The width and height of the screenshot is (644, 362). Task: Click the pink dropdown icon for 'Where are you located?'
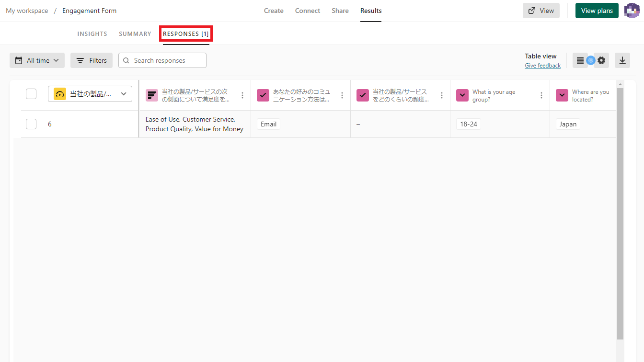point(562,95)
